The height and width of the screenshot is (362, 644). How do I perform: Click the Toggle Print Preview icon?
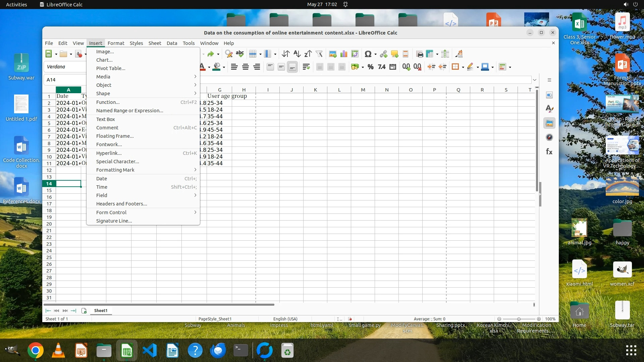(x=420, y=54)
